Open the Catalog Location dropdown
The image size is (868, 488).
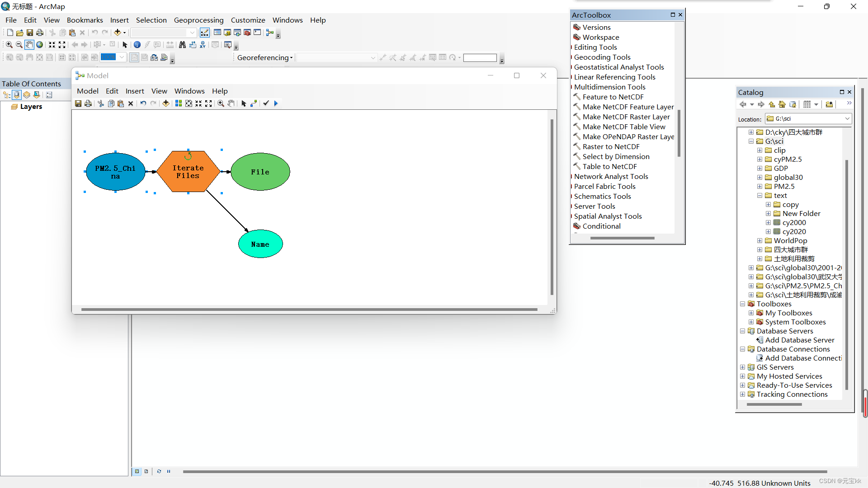tap(847, 119)
